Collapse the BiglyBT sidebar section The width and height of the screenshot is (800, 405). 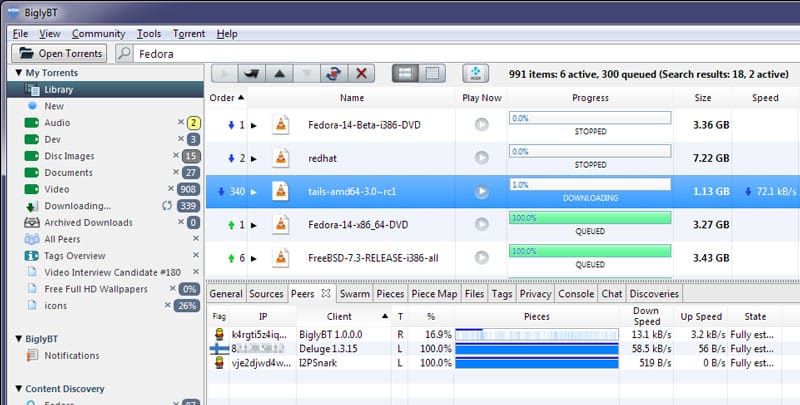coord(19,339)
